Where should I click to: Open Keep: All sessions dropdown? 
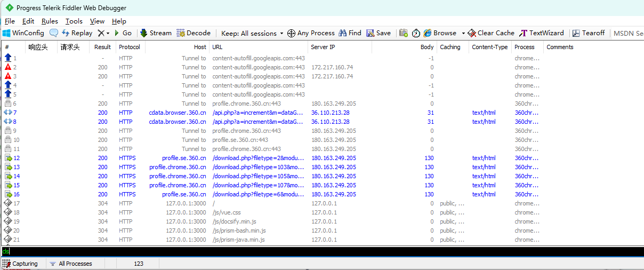coord(253,33)
